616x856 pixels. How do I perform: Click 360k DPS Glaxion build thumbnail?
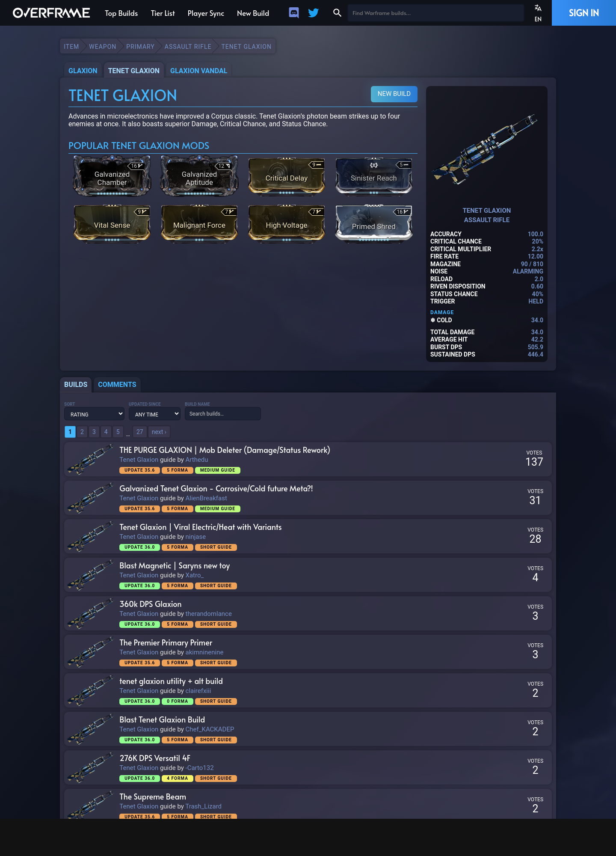tap(90, 613)
